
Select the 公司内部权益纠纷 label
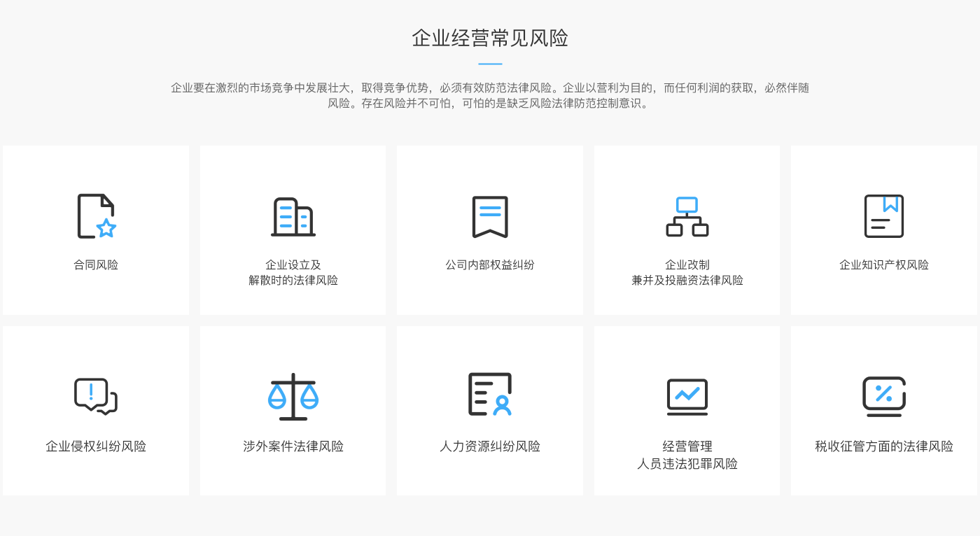point(490,265)
